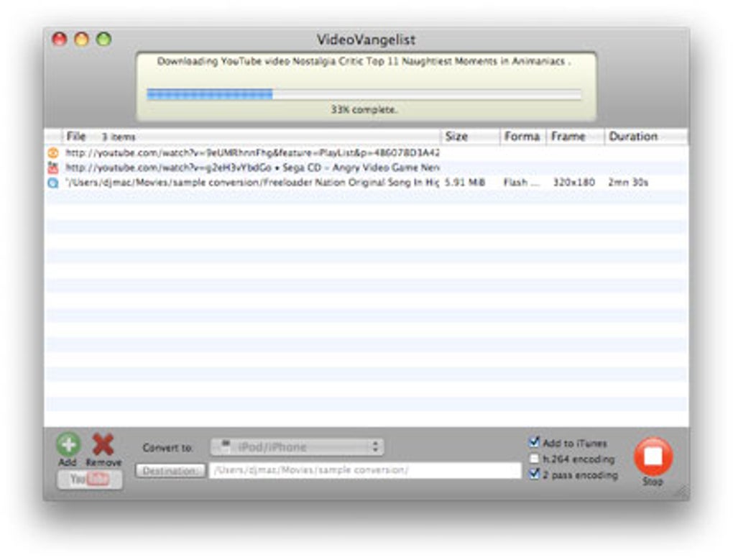Click the Downloading YouTube video status message
This screenshot has height=560, width=733.
coord(364,62)
